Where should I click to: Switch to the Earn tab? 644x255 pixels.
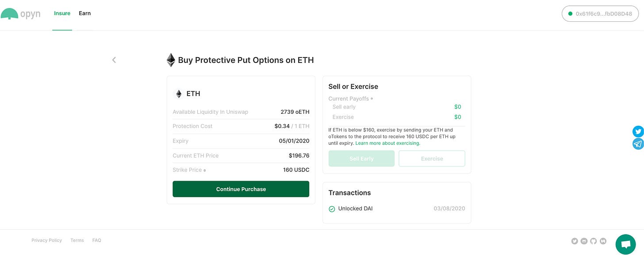pos(84,13)
